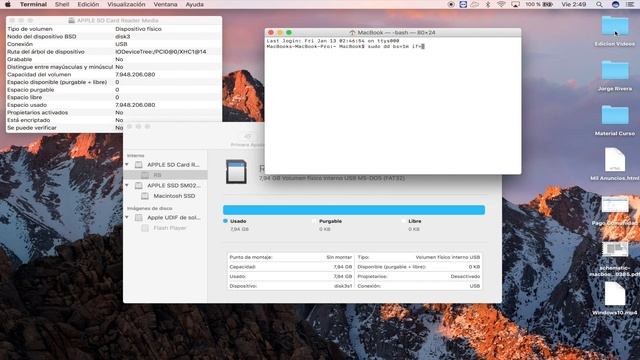This screenshot has width=640, height=360.
Task: Click Capacidad del volumen value
Action: coord(135,75)
